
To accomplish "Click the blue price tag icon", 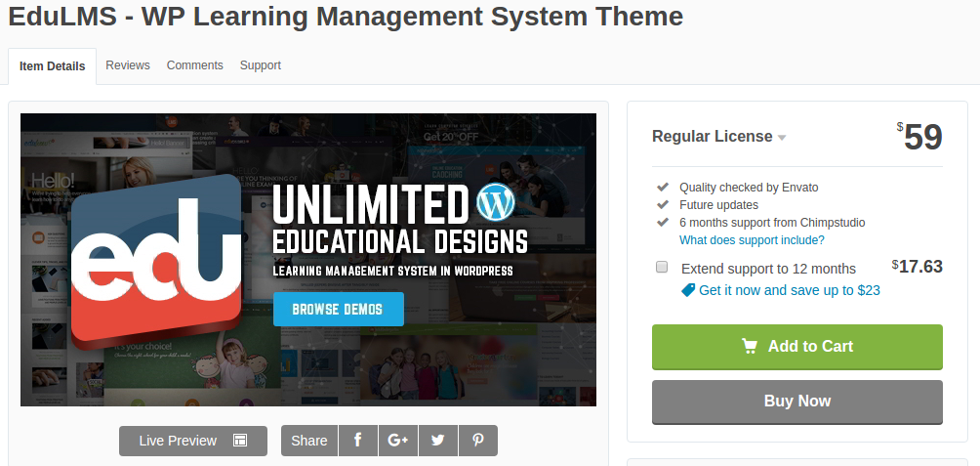I will click(x=687, y=290).
